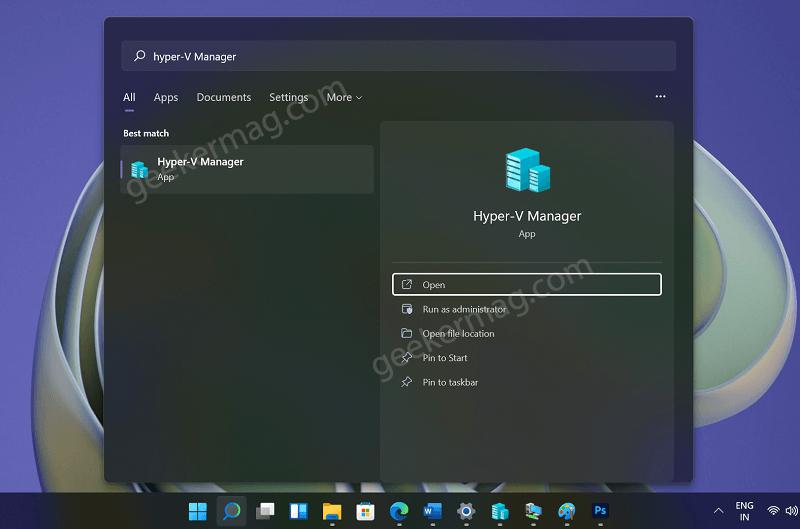Expand the More filter dropdown

(344, 97)
